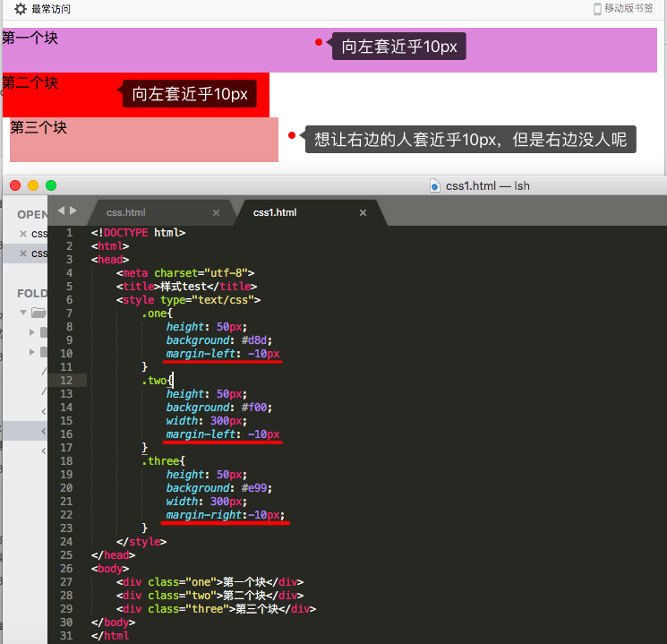
Task: Click the gear icon next to 最常访问
Action: pos(20,9)
